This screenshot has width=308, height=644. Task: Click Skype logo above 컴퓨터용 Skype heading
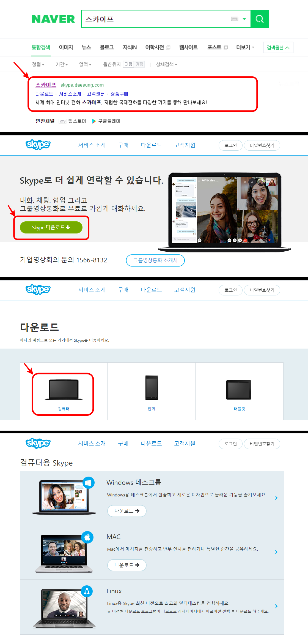tap(38, 443)
